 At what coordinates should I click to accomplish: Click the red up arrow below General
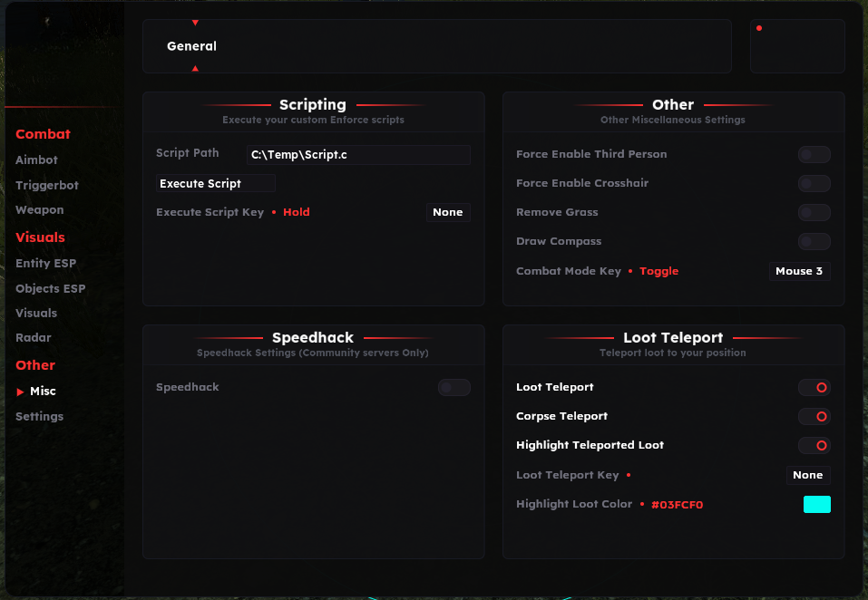(195, 68)
